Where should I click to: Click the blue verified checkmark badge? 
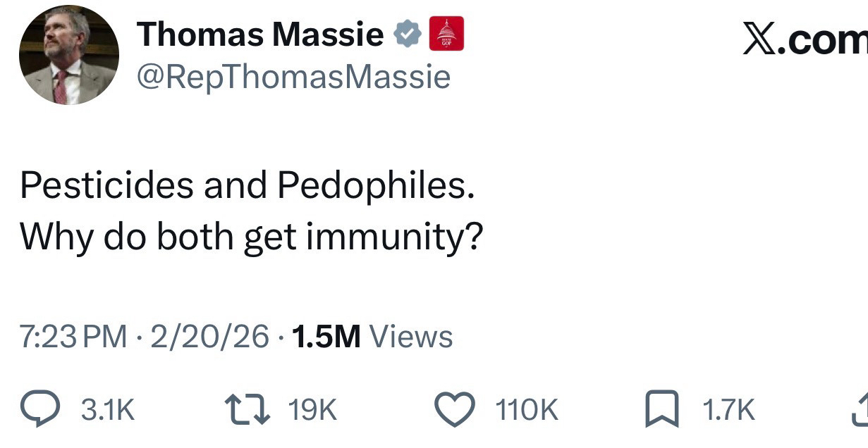pos(407,34)
